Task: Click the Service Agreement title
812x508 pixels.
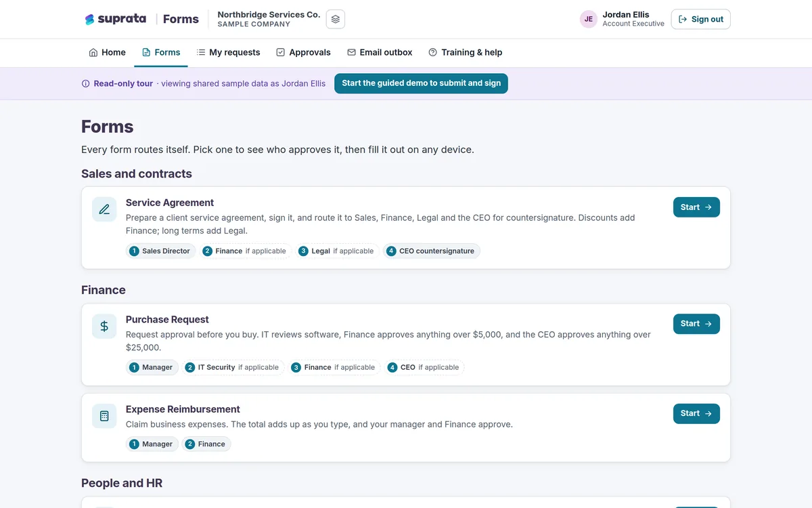Action: tap(170, 203)
